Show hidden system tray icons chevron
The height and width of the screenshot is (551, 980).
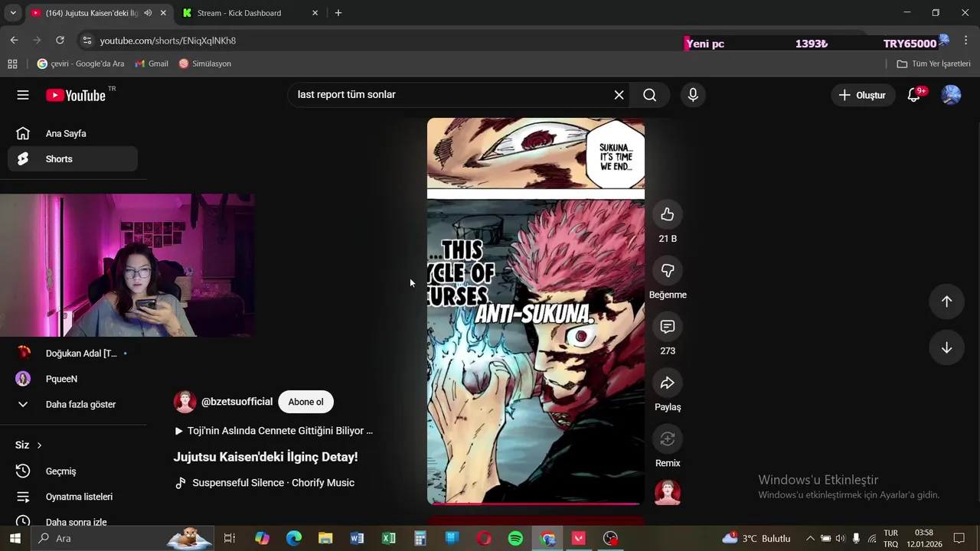810,538
